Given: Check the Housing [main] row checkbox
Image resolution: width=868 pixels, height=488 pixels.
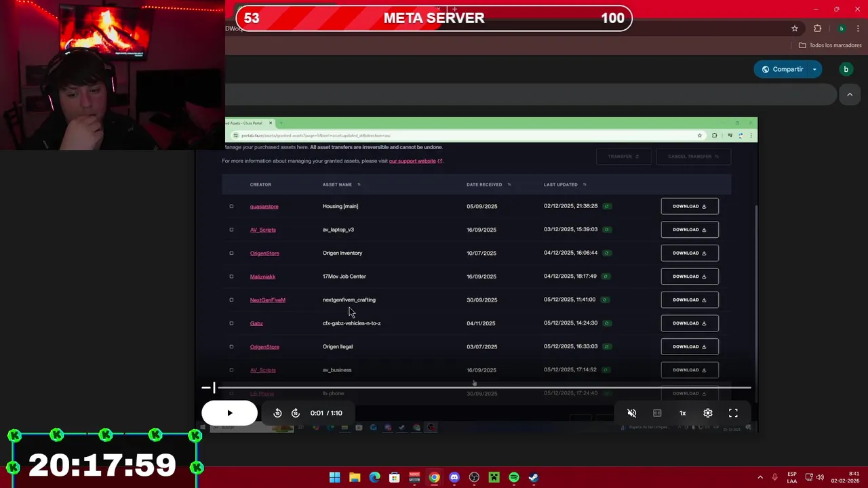Looking at the screenshot, I should [231, 206].
